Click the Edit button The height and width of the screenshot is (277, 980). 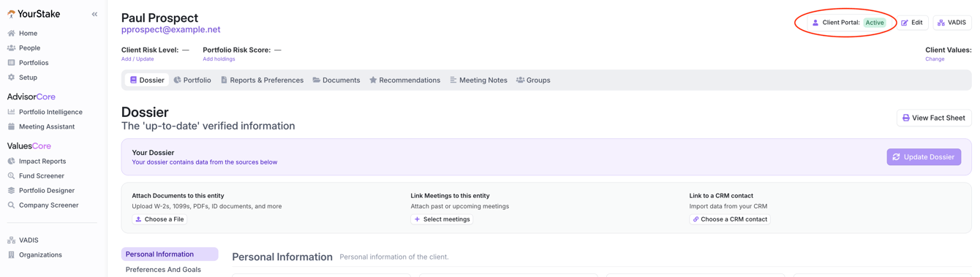(x=912, y=23)
